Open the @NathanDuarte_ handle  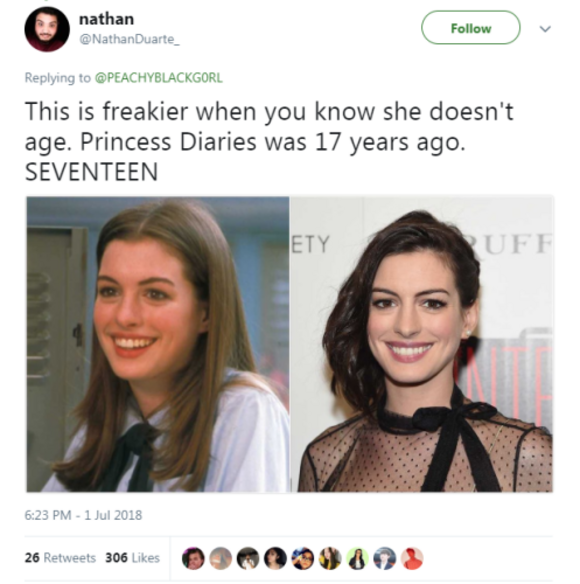pyautogui.click(x=129, y=39)
